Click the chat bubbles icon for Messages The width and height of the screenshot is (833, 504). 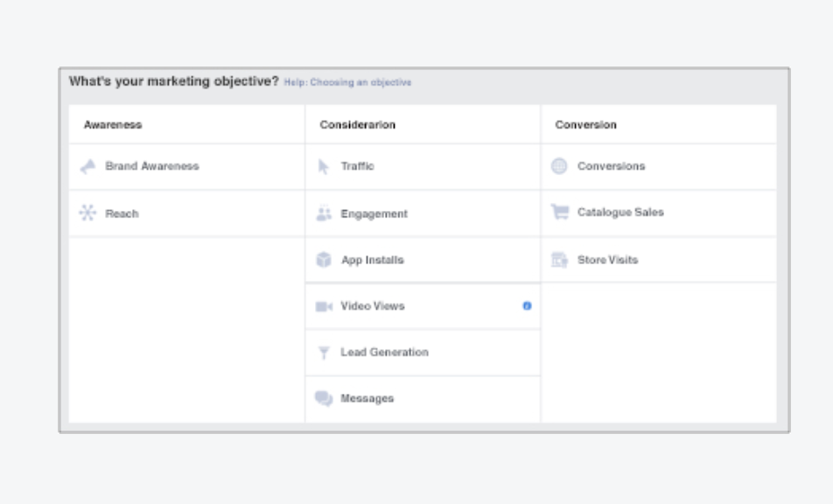tap(324, 398)
